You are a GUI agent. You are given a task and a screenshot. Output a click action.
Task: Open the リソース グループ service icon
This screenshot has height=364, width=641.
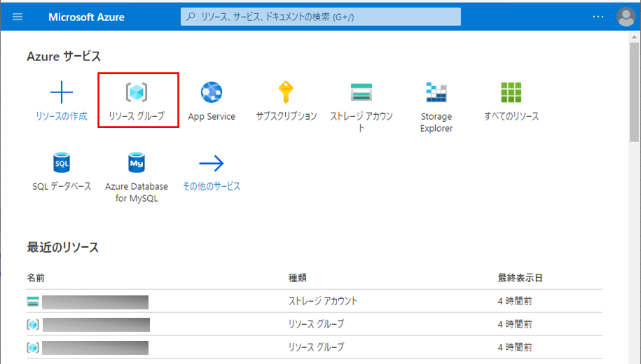point(137,92)
